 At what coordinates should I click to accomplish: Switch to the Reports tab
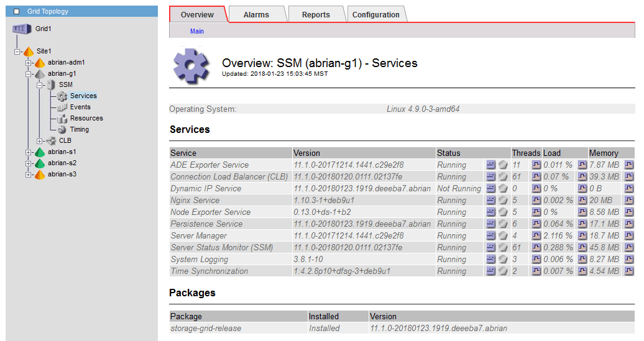point(316,15)
